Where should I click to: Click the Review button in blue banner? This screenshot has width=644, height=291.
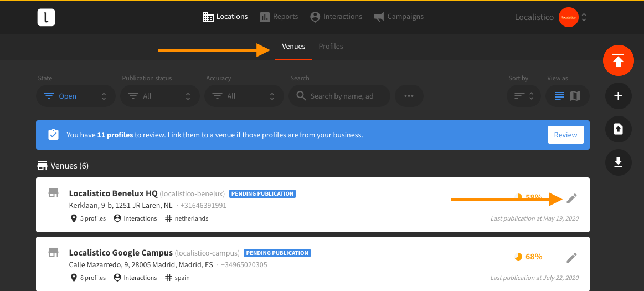point(565,135)
